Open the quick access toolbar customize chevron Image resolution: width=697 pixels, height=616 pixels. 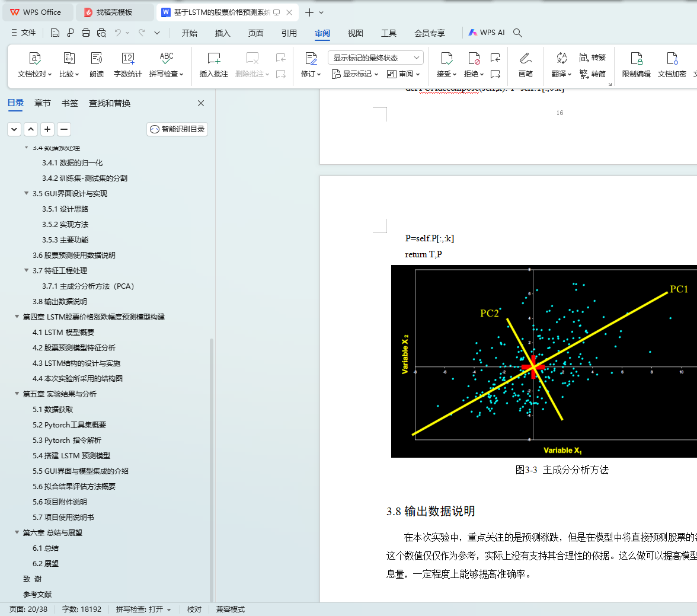[x=157, y=33]
